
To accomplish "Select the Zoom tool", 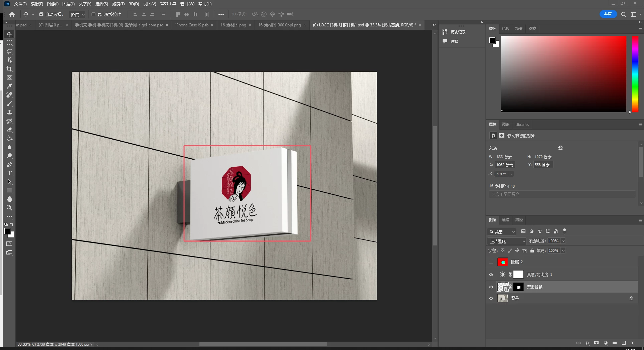I will pos(9,208).
